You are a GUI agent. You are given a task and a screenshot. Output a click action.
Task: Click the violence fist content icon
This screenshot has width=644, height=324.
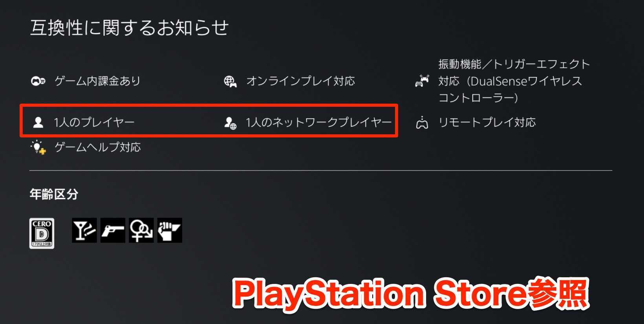click(x=170, y=230)
